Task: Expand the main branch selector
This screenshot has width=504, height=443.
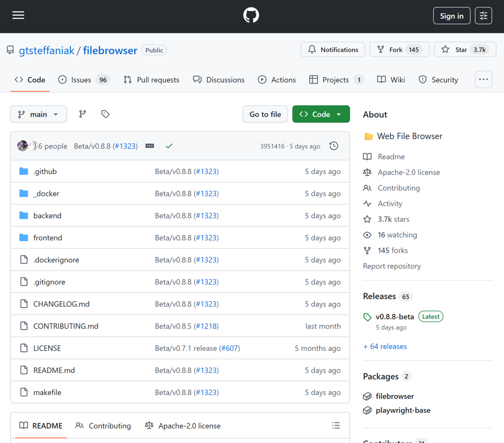Action: click(x=38, y=115)
